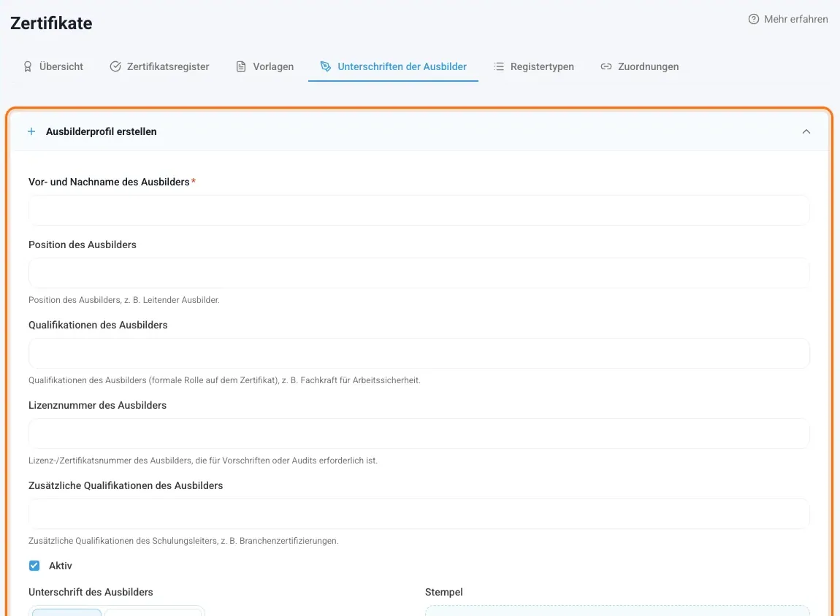Click the plus icon beside Ausbilderprofil erstellen
840x616 pixels.
pyautogui.click(x=31, y=131)
